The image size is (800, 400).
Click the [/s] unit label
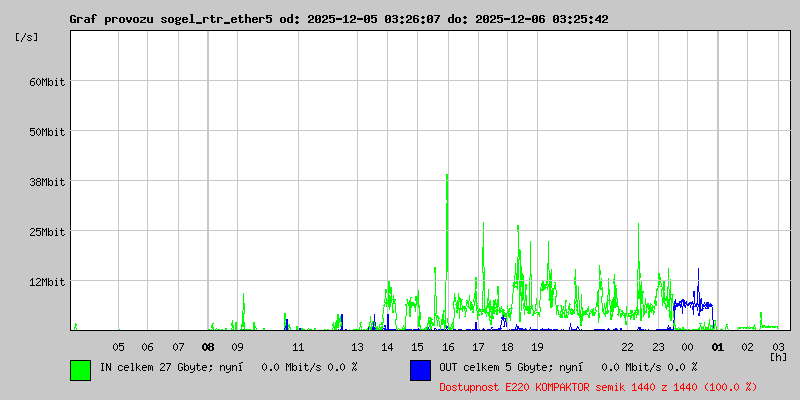(27, 37)
